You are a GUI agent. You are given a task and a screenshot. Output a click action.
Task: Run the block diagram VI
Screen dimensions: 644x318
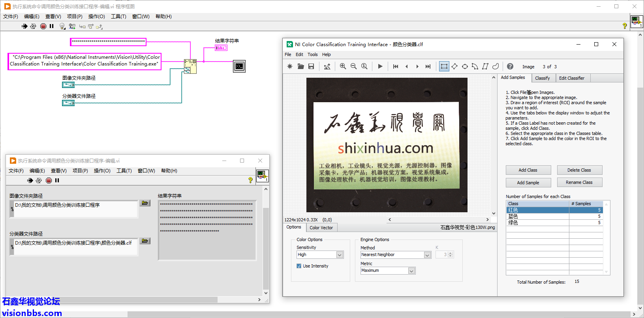click(x=24, y=26)
